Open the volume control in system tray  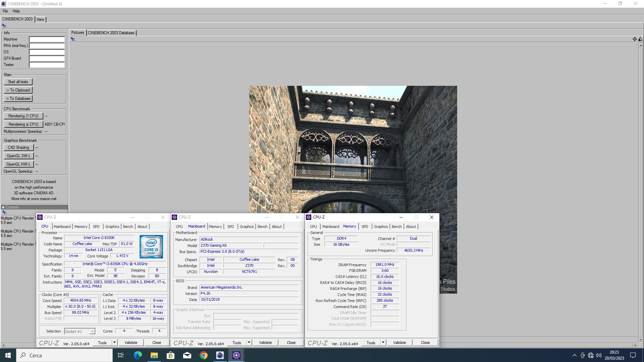599,355
